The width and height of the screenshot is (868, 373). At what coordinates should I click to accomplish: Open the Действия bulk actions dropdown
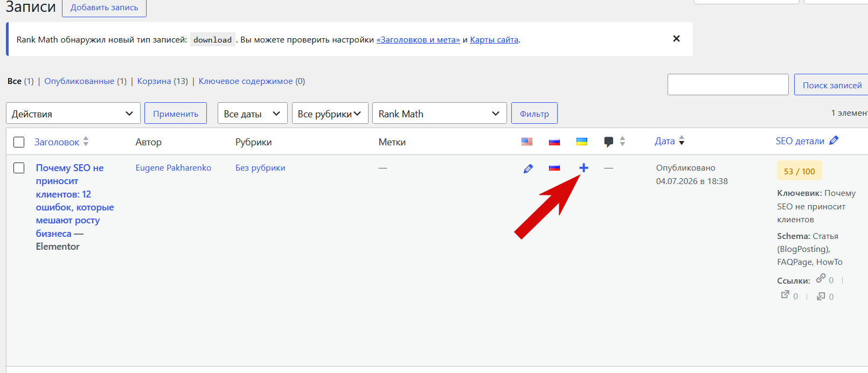[73, 114]
